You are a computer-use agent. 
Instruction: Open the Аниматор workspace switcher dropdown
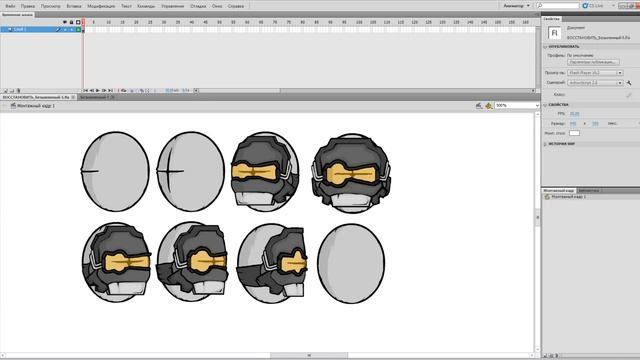516,6
